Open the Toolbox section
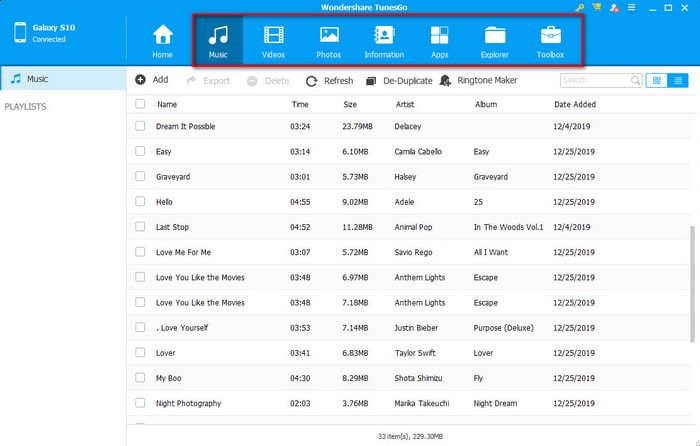Image resolution: width=700 pixels, height=446 pixels. [x=550, y=42]
